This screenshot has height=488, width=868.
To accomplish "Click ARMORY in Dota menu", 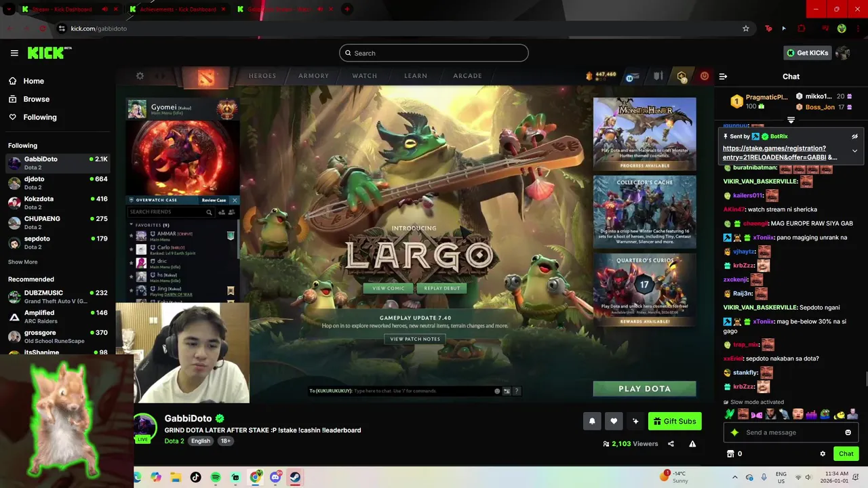I will (313, 76).
